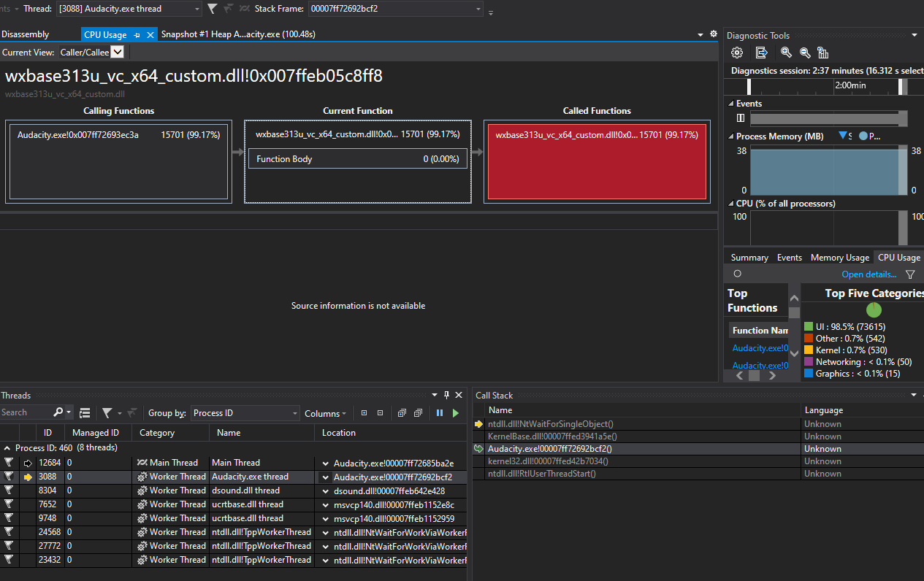This screenshot has width=924, height=581.
Task: Open Diagnostic Tools settings gear
Action: [x=736, y=53]
